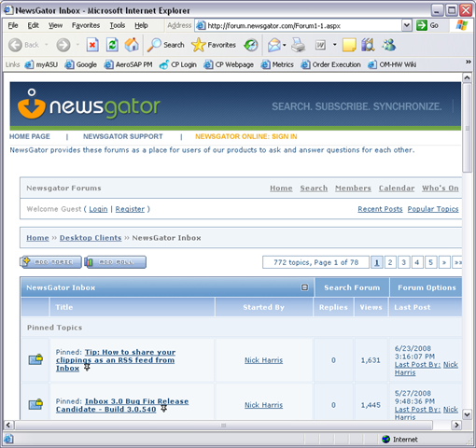The width and height of the screenshot is (476, 448).
Task: Click the Home icon in toolbar
Action: (x=132, y=45)
